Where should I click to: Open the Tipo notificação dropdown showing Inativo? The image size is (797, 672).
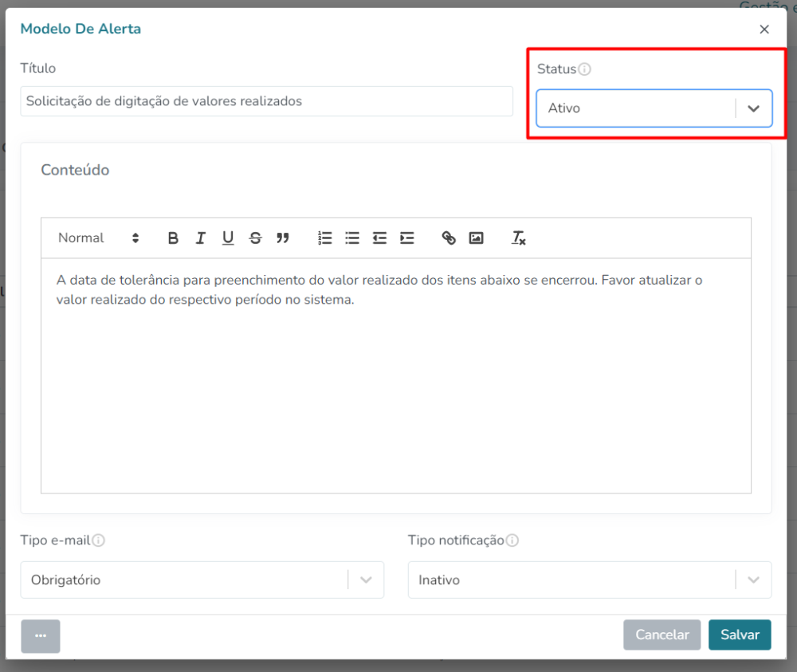[x=590, y=580]
